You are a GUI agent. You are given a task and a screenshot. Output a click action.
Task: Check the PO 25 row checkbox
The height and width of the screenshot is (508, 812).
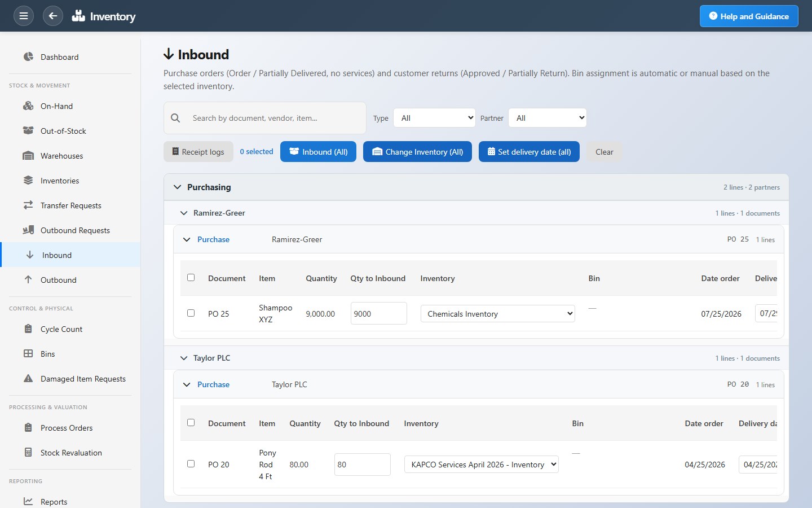coord(191,313)
